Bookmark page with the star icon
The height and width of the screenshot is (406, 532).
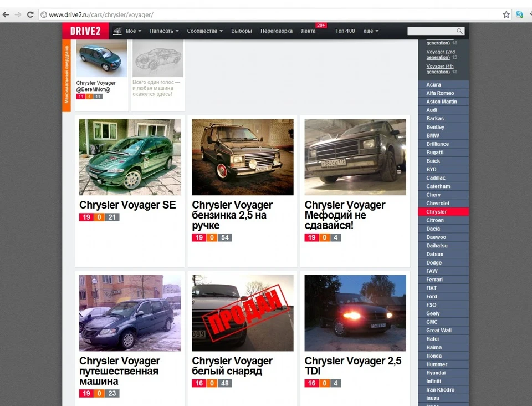coord(506,14)
